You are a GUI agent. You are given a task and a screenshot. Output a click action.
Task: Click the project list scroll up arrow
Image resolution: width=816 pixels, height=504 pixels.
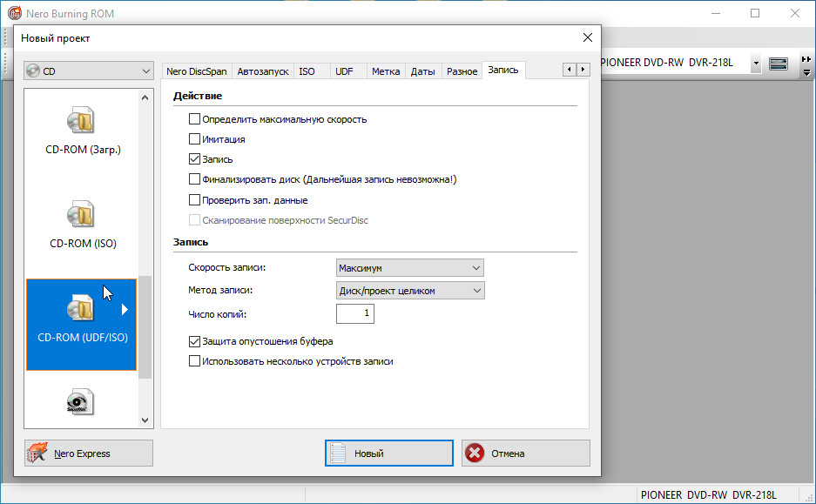point(145,97)
